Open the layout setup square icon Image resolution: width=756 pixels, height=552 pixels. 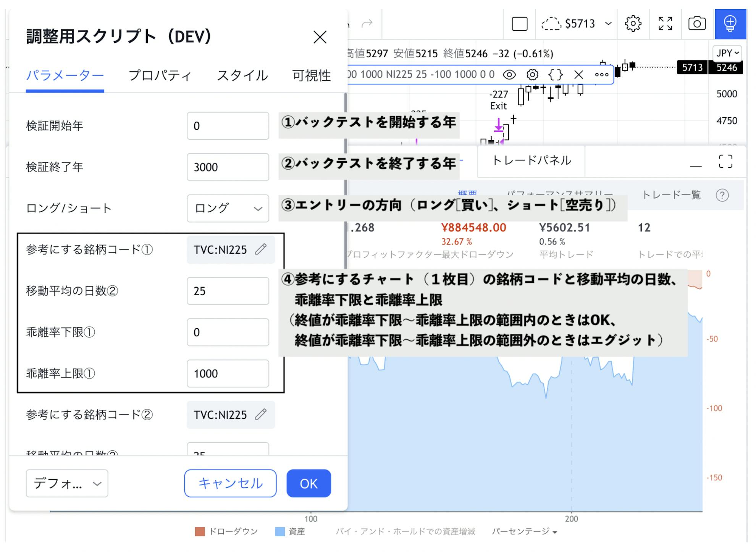click(x=519, y=24)
